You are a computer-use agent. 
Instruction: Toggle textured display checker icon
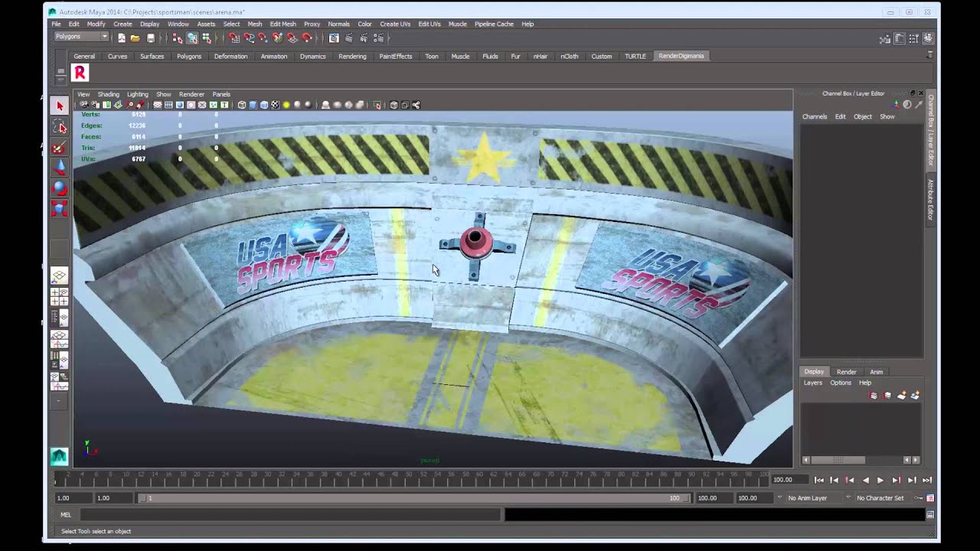(x=275, y=105)
